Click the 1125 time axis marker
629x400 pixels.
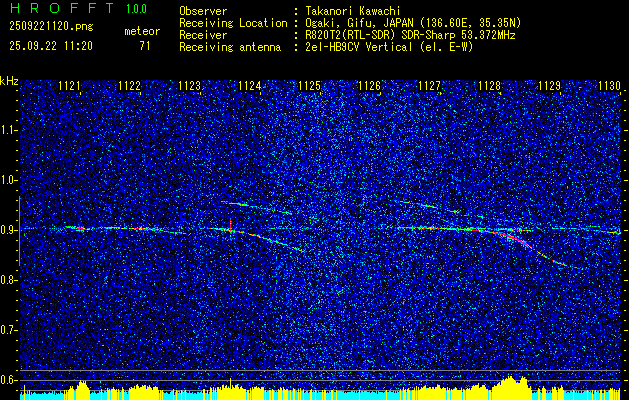(310, 85)
